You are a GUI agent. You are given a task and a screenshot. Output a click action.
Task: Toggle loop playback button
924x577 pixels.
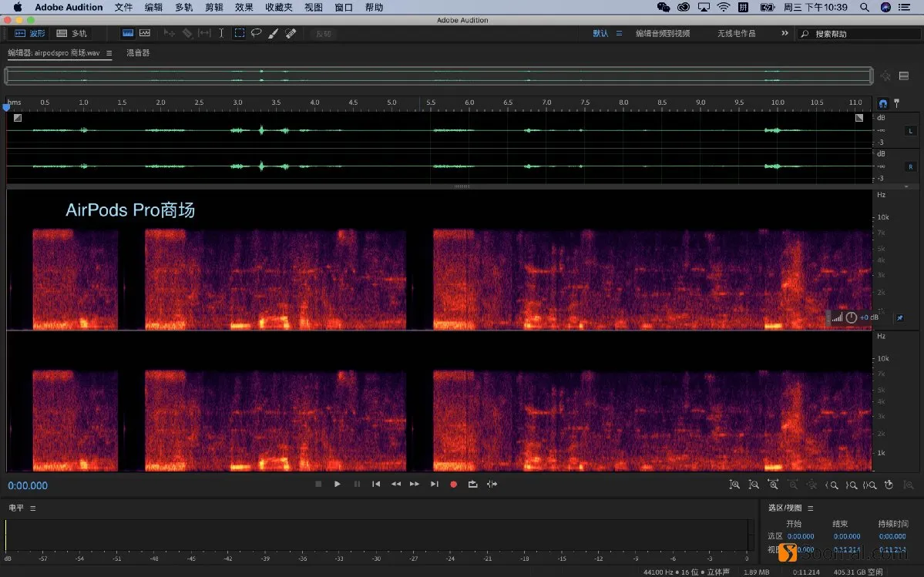click(472, 484)
